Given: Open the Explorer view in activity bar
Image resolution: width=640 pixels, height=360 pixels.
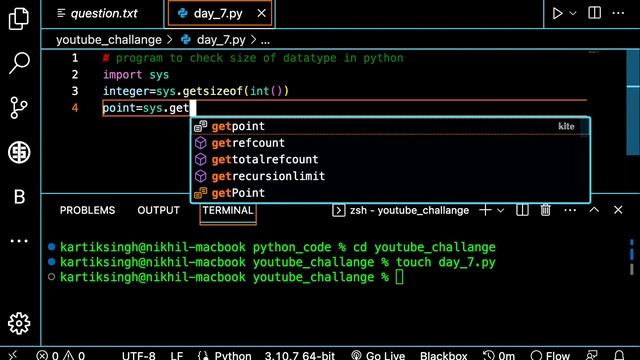Looking at the screenshot, I should click(19, 19).
